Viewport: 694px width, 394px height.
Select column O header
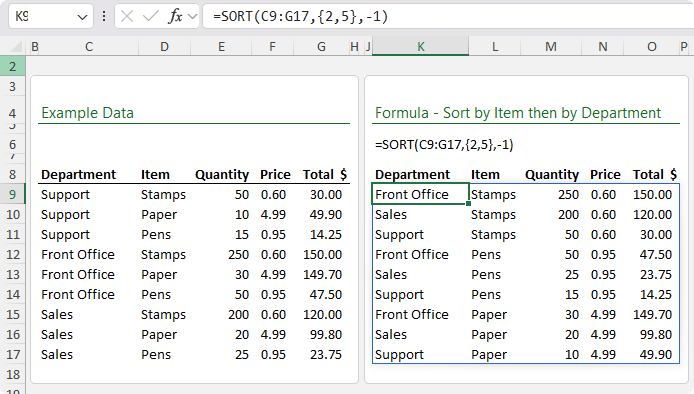point(652,46)
